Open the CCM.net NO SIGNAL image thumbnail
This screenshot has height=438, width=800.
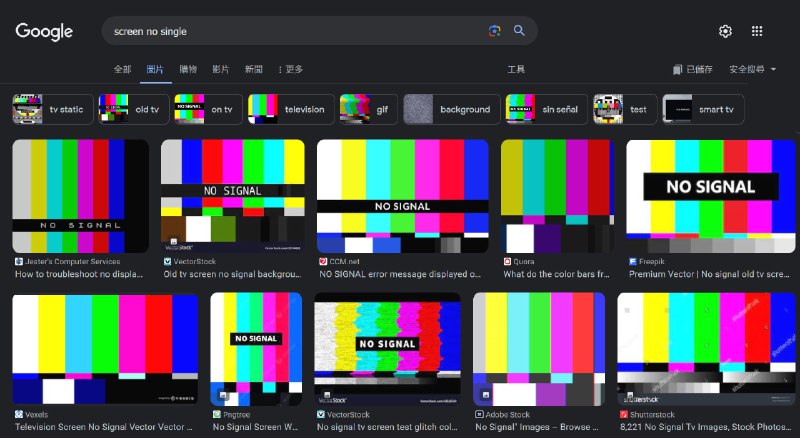click(402, 196)
